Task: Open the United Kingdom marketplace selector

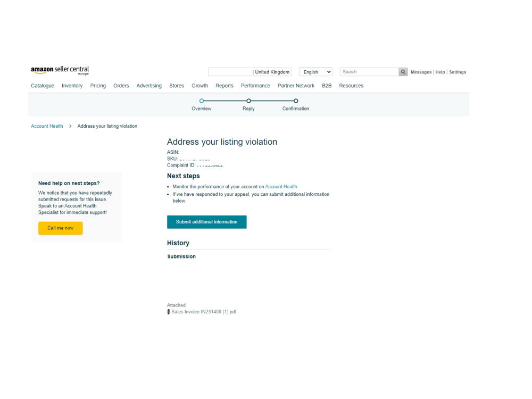Action: pos(250,72)
